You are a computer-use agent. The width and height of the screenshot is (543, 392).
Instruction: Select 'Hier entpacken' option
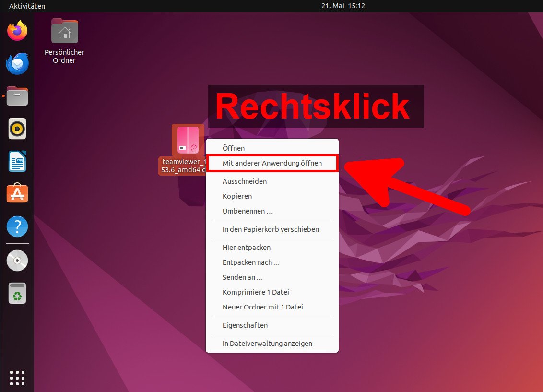247,248
